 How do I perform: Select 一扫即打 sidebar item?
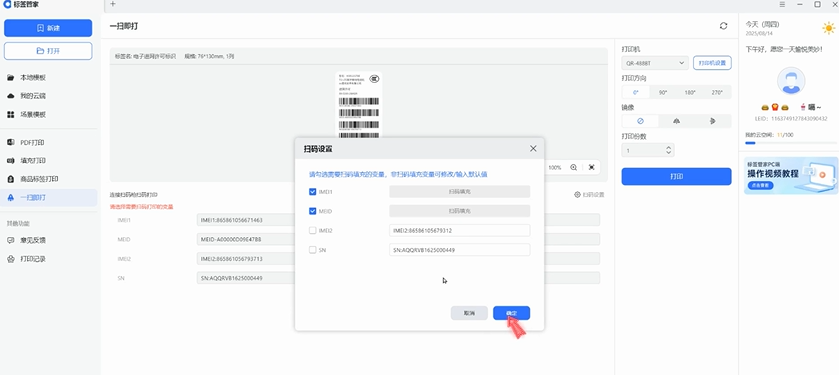pos(49,197)
